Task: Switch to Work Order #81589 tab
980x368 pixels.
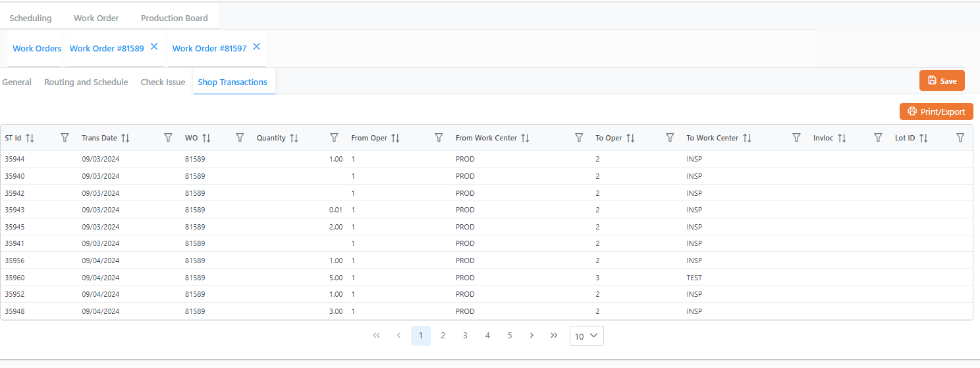Action: [107, 48]
